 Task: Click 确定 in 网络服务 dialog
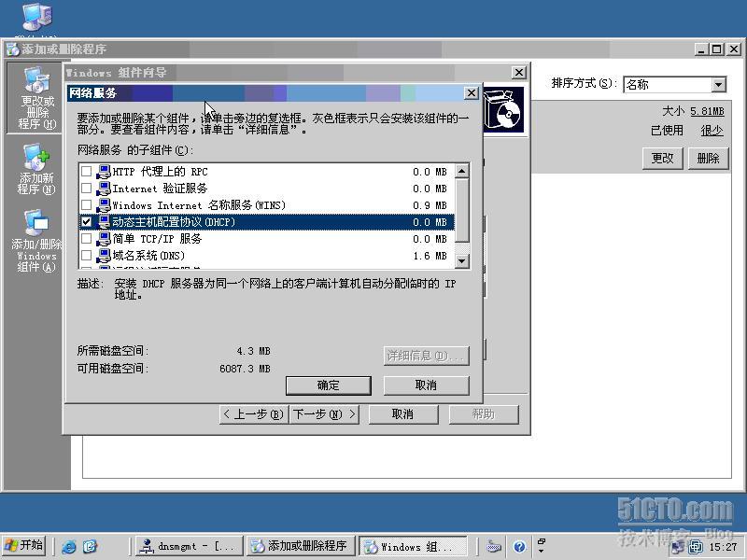329,385
